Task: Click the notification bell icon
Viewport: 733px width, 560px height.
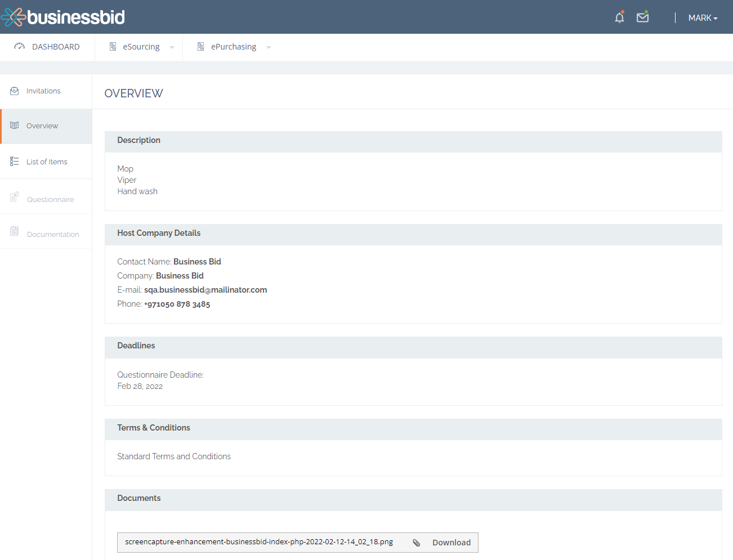Action: [619, 17]
